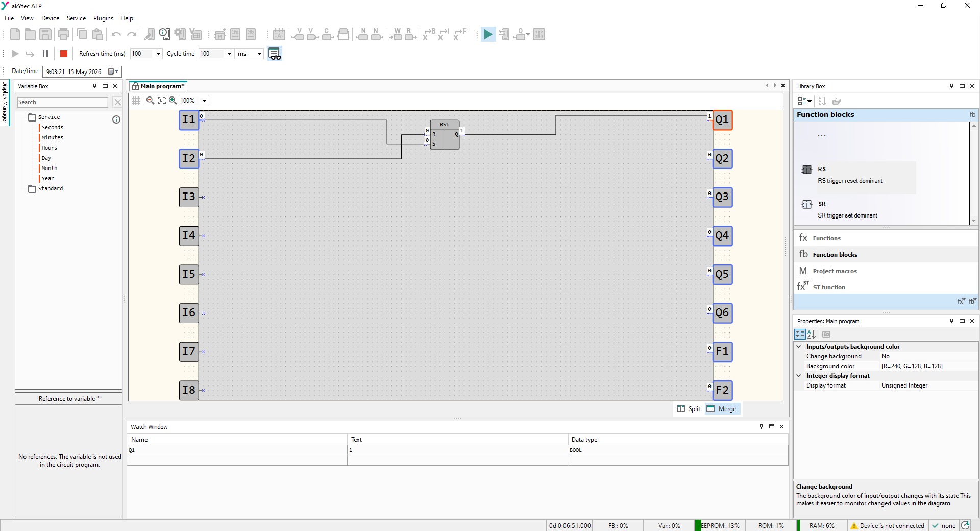
Task: Toggle input I2 on the canvas
Action: 189,158
